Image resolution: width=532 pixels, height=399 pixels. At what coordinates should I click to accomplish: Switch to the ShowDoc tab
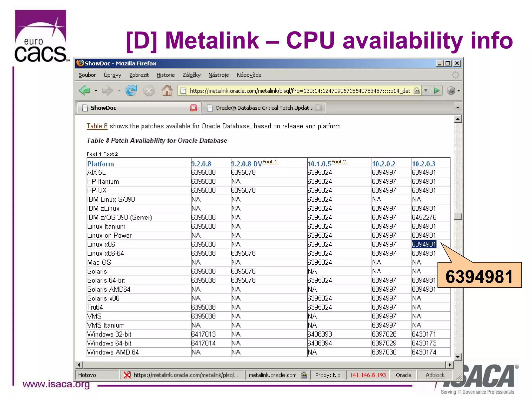pyautogui.click(x=139, y=108)
